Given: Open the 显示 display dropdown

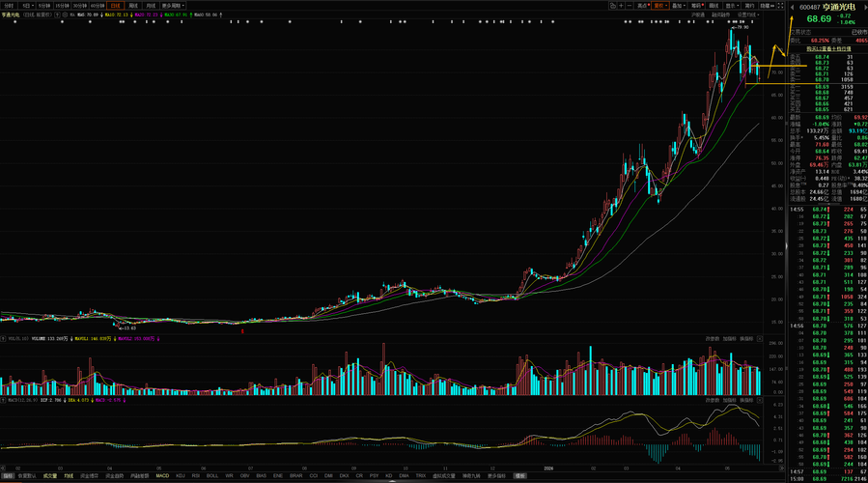Looking at the screenshot, I should (732, 6).
